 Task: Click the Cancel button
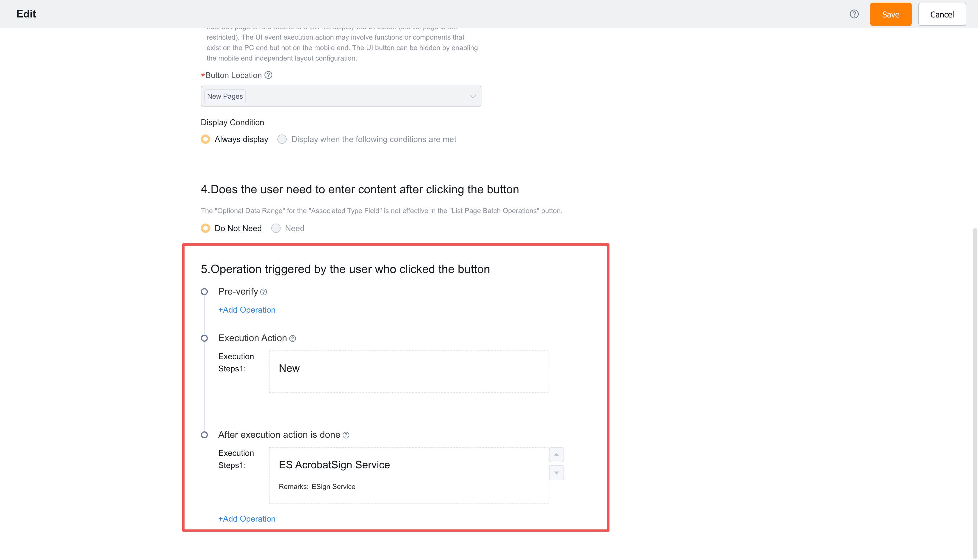tap(942, 14)
